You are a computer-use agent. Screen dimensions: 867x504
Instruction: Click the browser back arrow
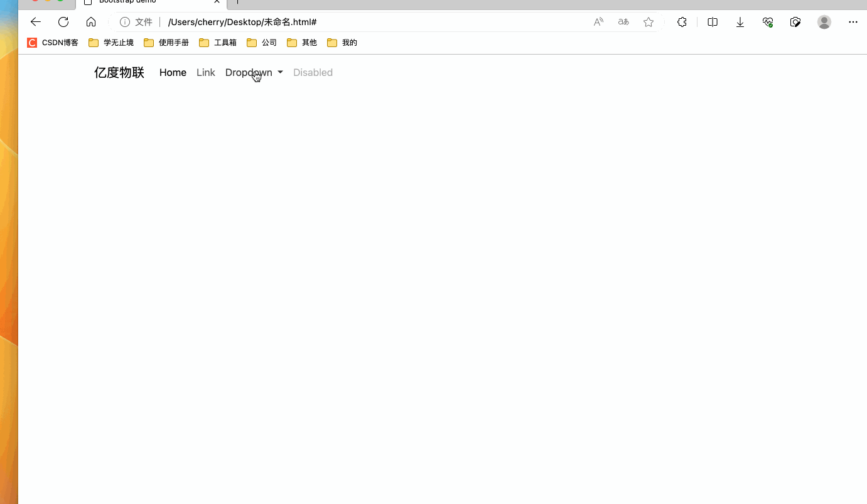(36, 22)
